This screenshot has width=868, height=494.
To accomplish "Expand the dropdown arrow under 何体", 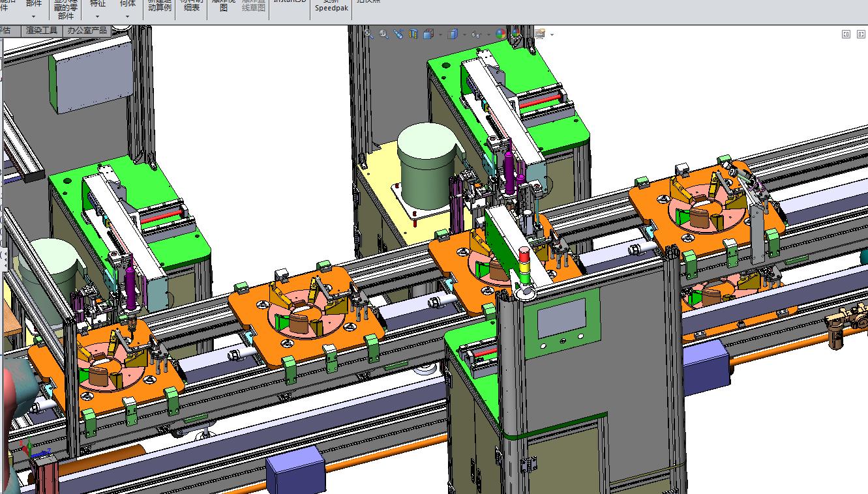I will coord(128,16).
